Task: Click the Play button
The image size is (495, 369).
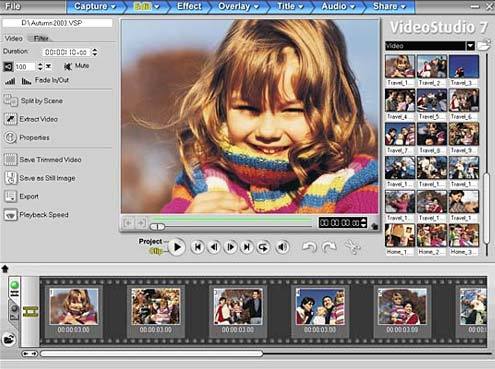Action: pyautogui.click(x=177, y=247)
